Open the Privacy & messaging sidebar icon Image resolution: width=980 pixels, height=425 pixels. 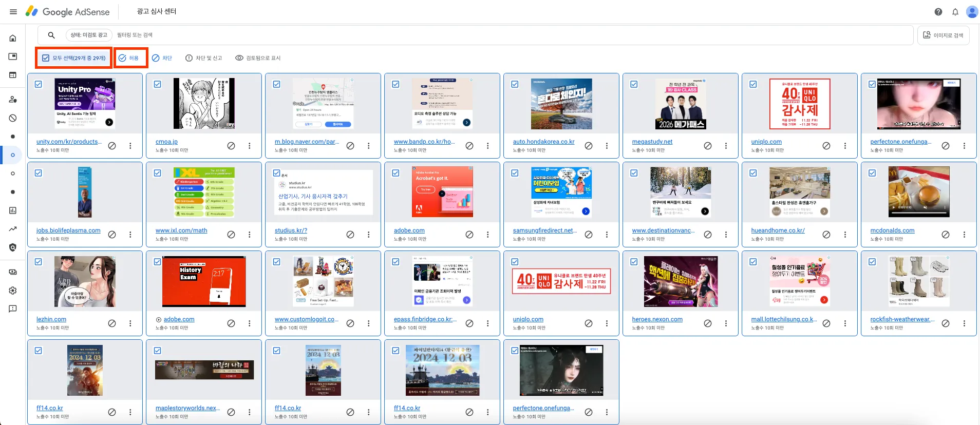pos(13,100)
